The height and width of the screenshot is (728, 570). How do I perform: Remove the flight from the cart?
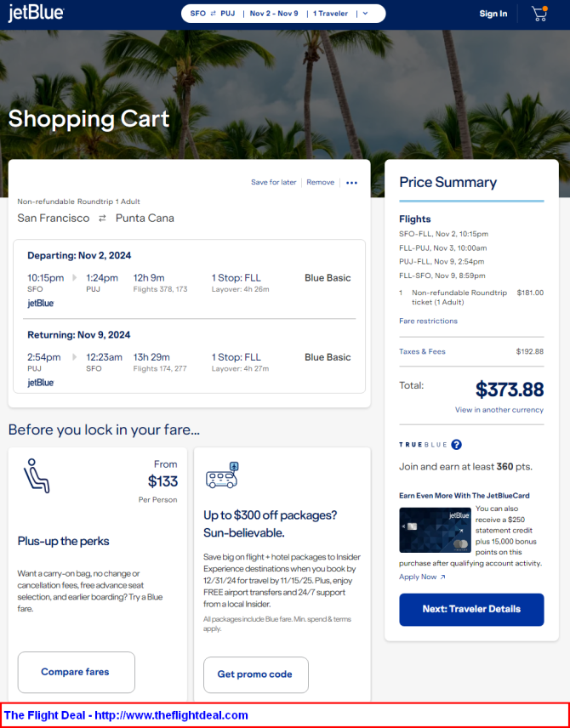pyautogui.click(x=321, y=183)
